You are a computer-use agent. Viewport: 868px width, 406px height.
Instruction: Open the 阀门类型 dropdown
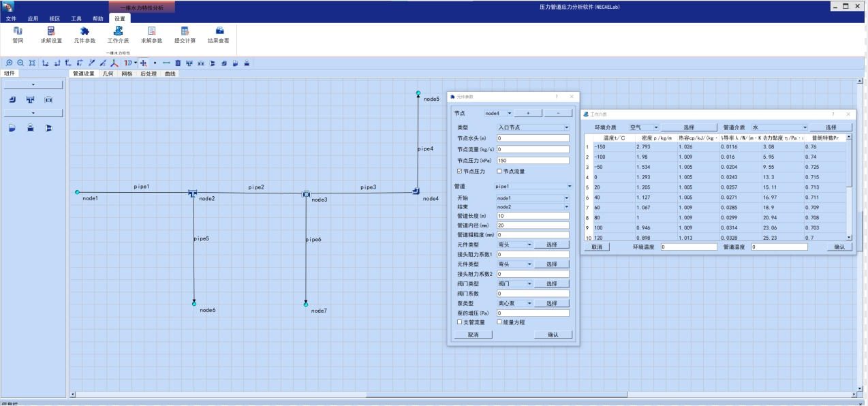[x=514, y=283]
